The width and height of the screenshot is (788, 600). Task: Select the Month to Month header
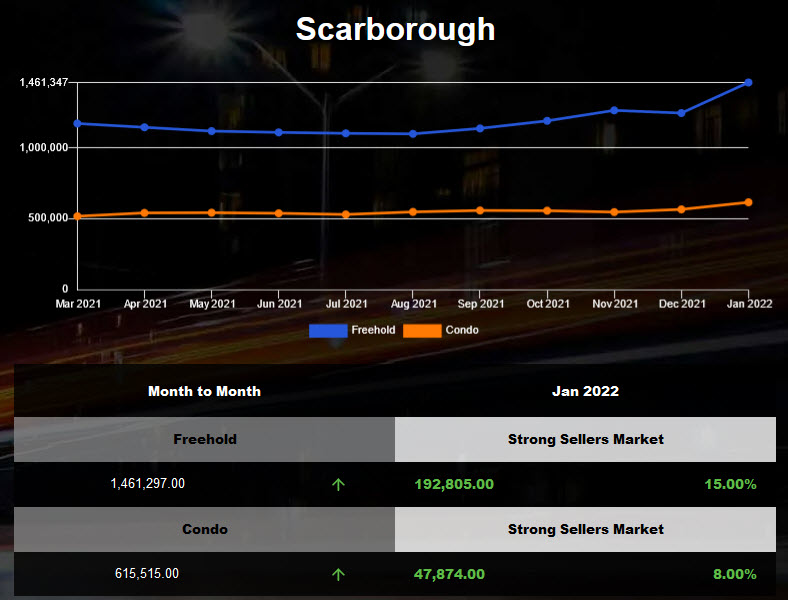(204, 391)
